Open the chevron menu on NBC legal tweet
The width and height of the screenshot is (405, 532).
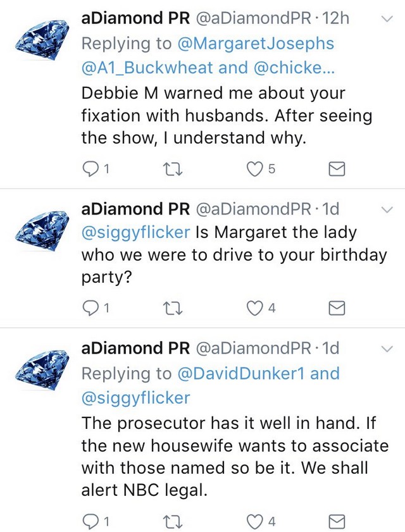click(x=387, y=349)
